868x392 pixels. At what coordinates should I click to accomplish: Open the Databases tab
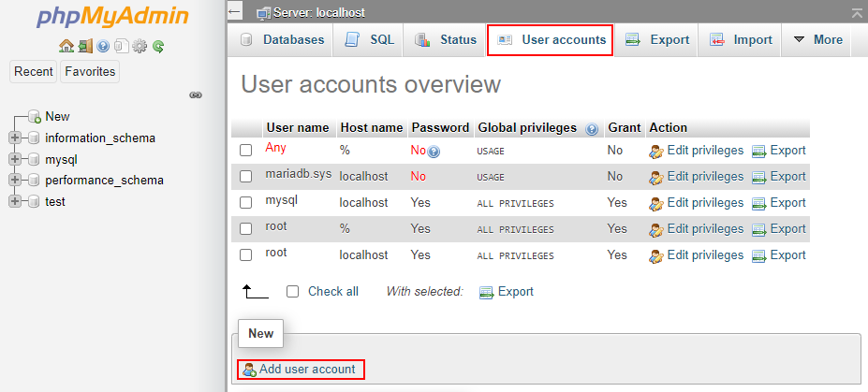(283, 40)
